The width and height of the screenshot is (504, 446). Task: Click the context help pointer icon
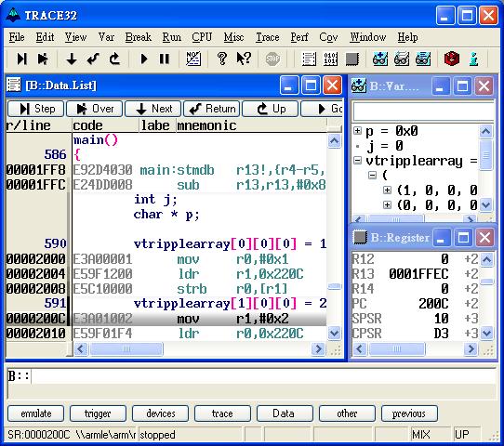tap(244, 59)
